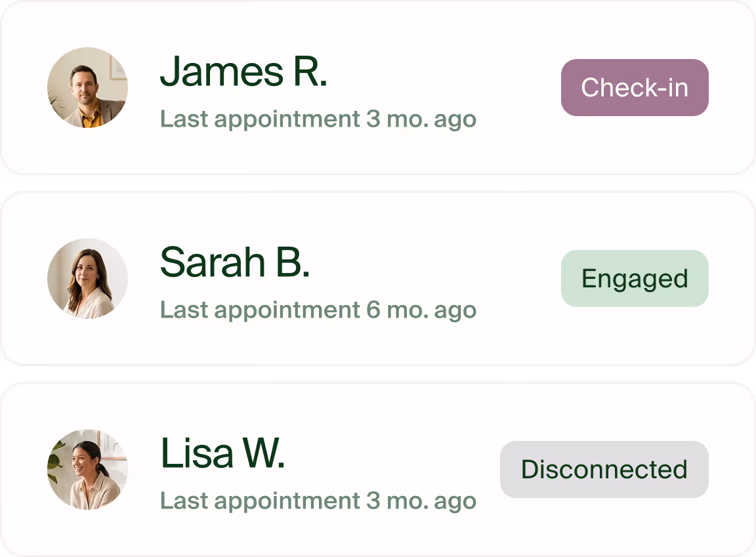Select Sarah B.'s appointment history line
The image size is (756, 557).
pos(319,310)
